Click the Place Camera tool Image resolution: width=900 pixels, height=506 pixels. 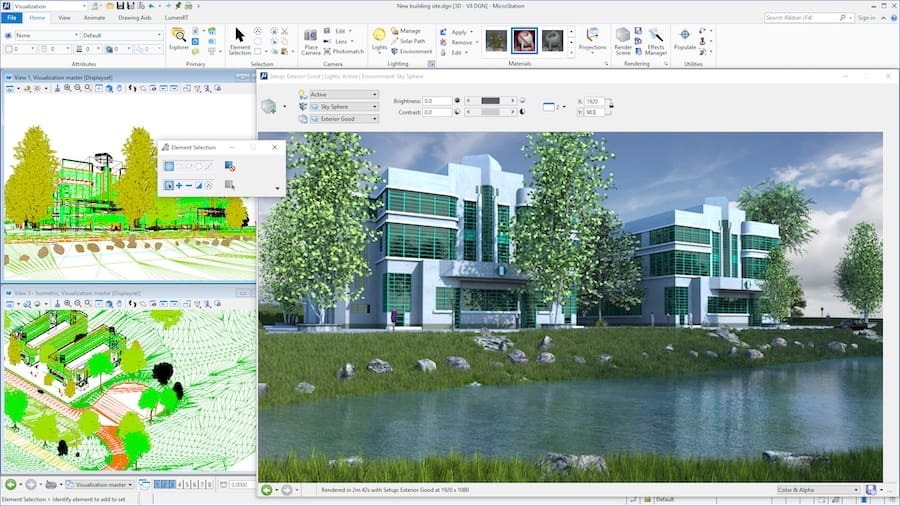pos(311,41)
